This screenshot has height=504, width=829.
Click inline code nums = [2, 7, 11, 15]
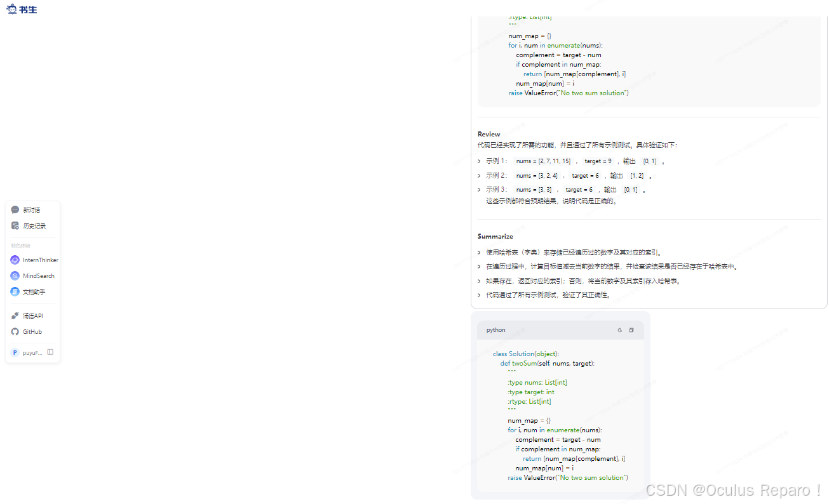point(543,161)
